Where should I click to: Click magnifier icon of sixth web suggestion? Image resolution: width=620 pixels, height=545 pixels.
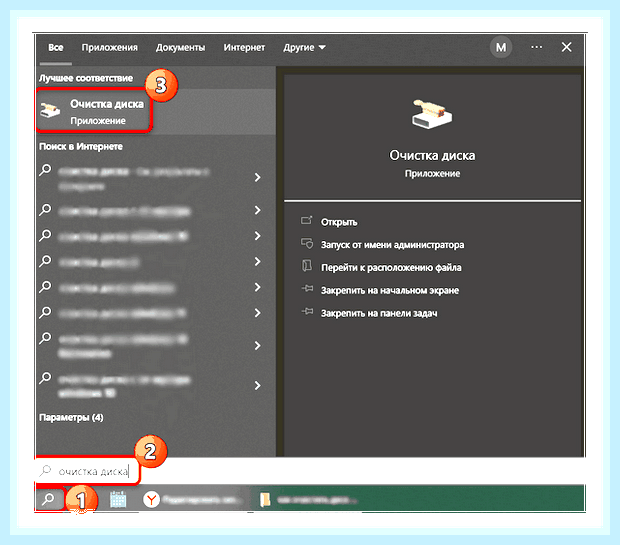[x=45, y=312]
